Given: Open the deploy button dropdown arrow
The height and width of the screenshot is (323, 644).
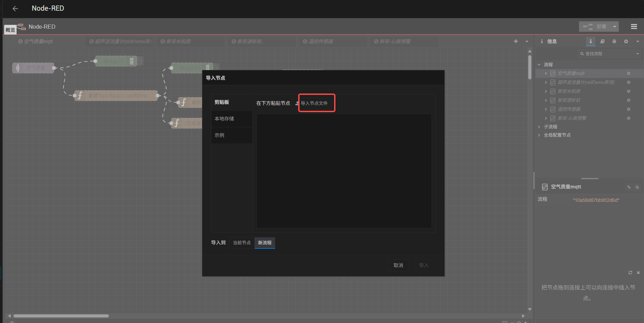Looking at the screenshot, I should point(614,27).
